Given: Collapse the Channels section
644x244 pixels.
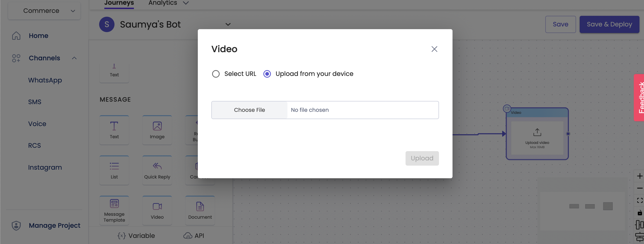Looking at the screenshot, I should [x=74, y=58].
